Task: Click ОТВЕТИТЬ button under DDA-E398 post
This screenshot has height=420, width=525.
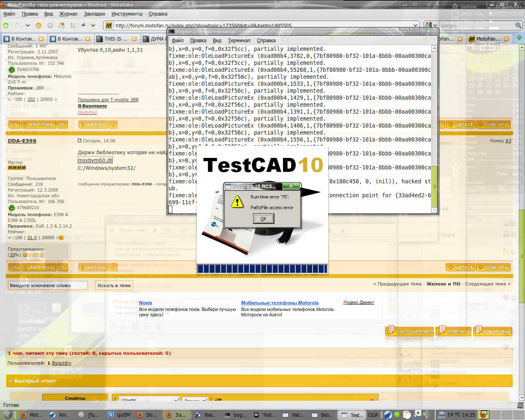Action: click(493, 267)
